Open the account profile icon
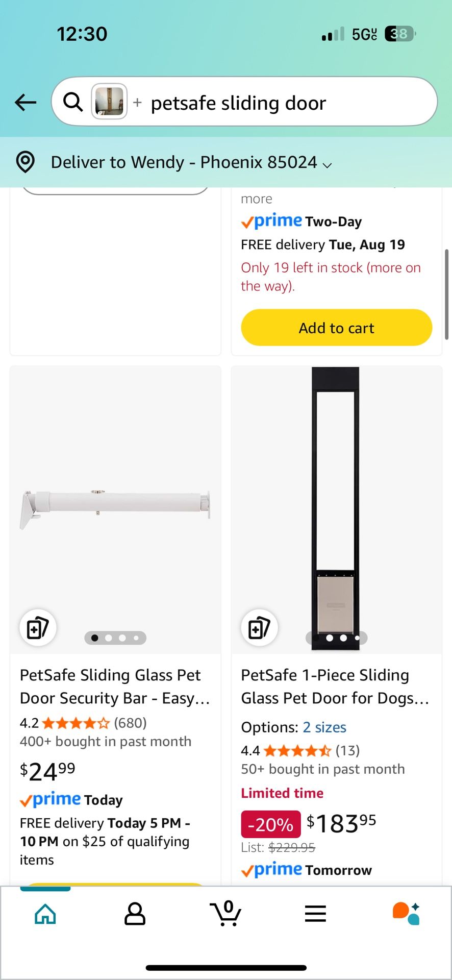Viewport: 452px width, 980px height. tap(135, 914)
